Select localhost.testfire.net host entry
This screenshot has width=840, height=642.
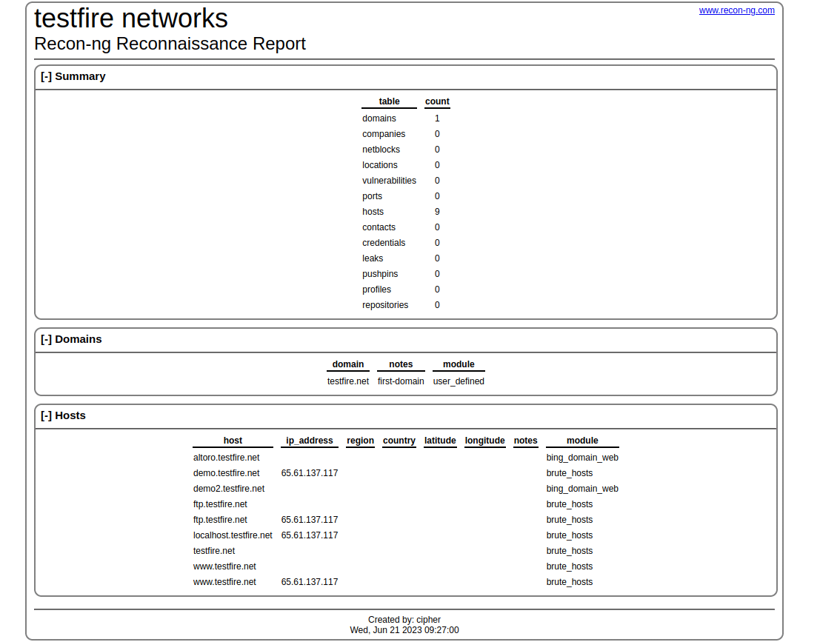(232, 535)
